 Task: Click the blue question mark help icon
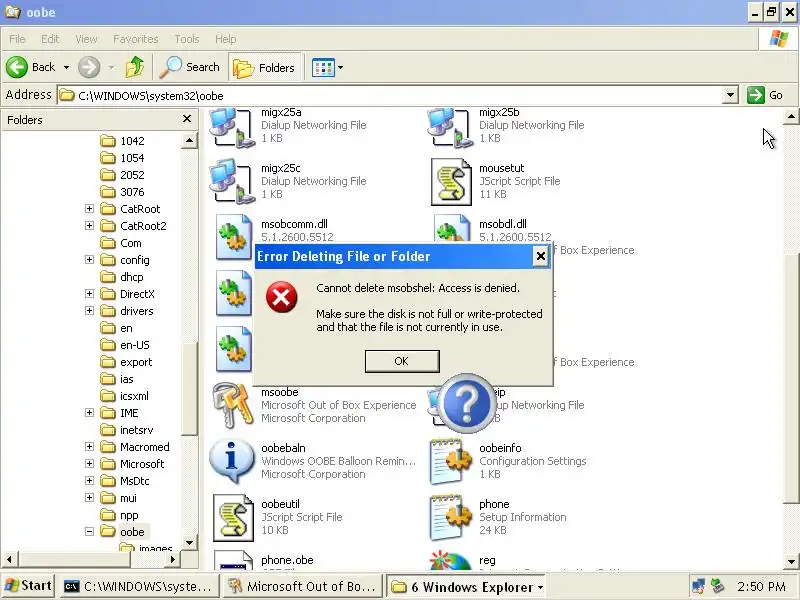coord(467,404)
